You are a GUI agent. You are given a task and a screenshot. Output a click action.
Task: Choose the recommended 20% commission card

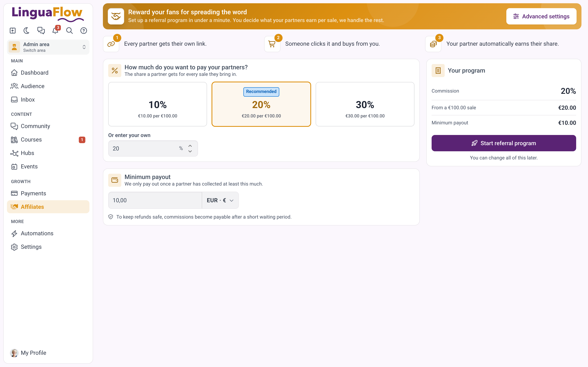[261, 104]
